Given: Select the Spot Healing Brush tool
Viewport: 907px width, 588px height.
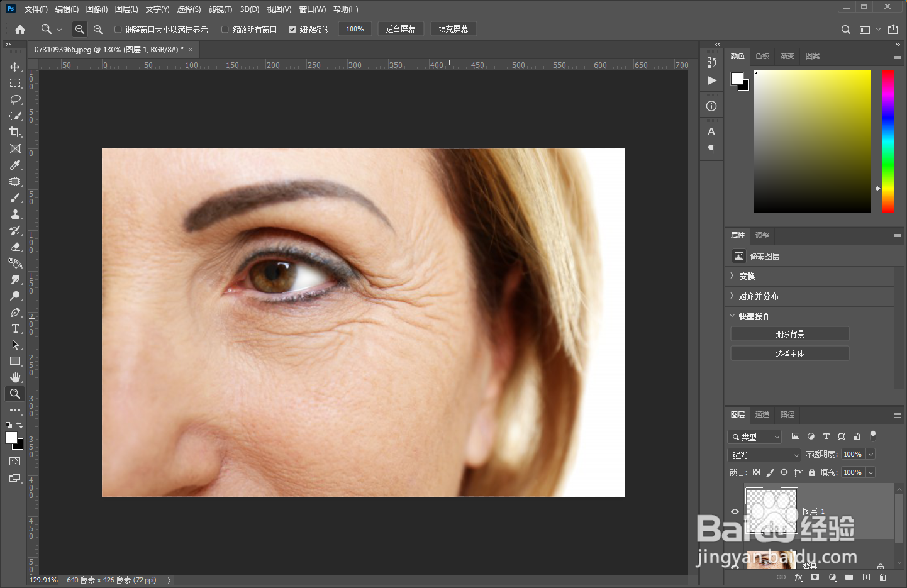Looking at the screenshot, I should tap(15, 181).
